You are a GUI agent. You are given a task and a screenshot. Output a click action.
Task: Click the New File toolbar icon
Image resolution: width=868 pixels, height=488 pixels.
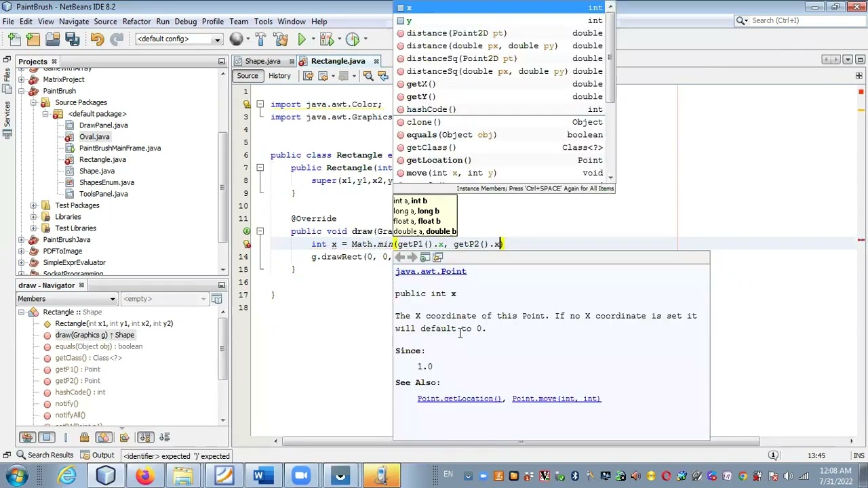[14, 39]
